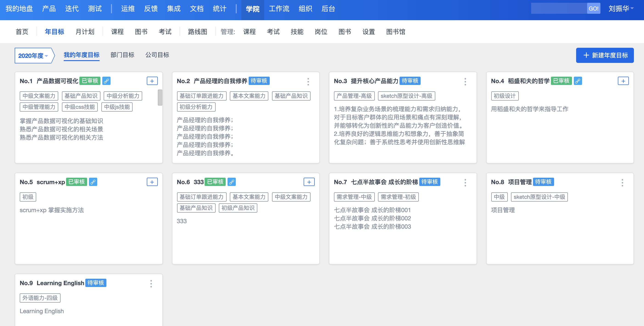
Task: Click the scrollbar inside No.1 card
Action: click(x=160, y=98)
